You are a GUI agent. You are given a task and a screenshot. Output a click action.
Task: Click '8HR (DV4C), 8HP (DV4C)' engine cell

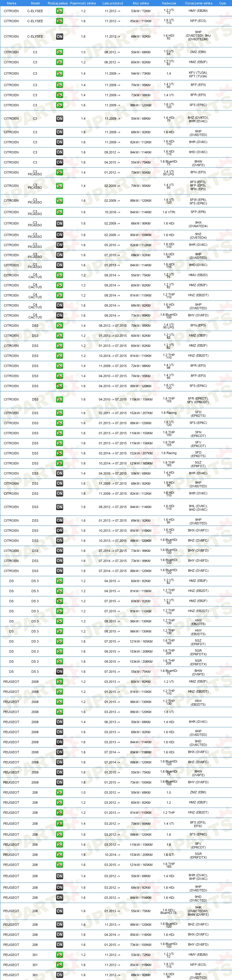198,877
